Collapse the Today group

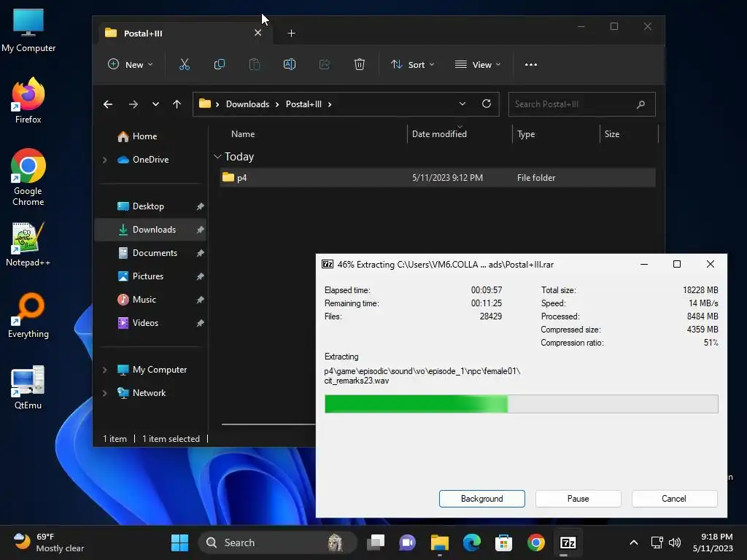pyautogui.click(x=217, y=157)
